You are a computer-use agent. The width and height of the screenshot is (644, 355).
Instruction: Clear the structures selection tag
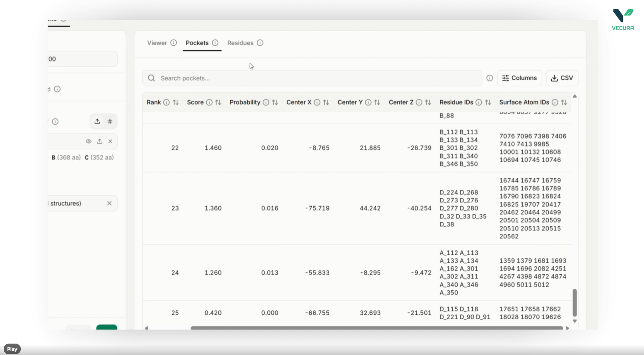point(109,203)
